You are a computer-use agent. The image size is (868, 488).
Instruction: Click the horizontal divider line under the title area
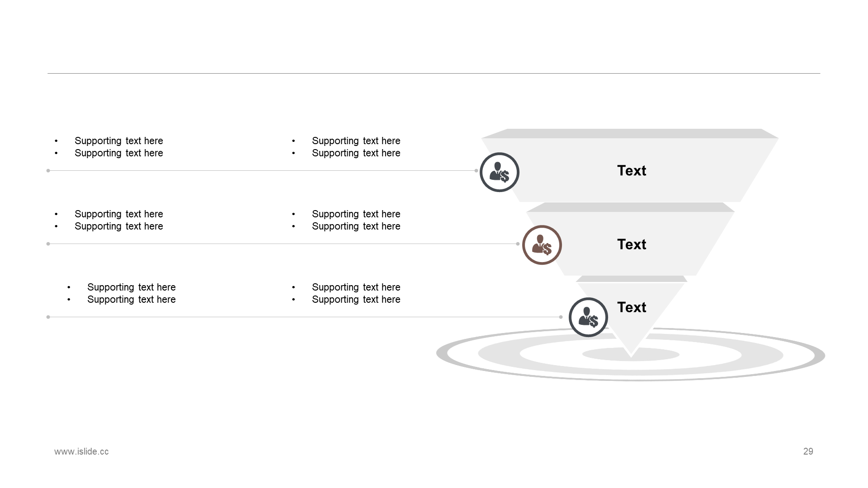point(434,73)
